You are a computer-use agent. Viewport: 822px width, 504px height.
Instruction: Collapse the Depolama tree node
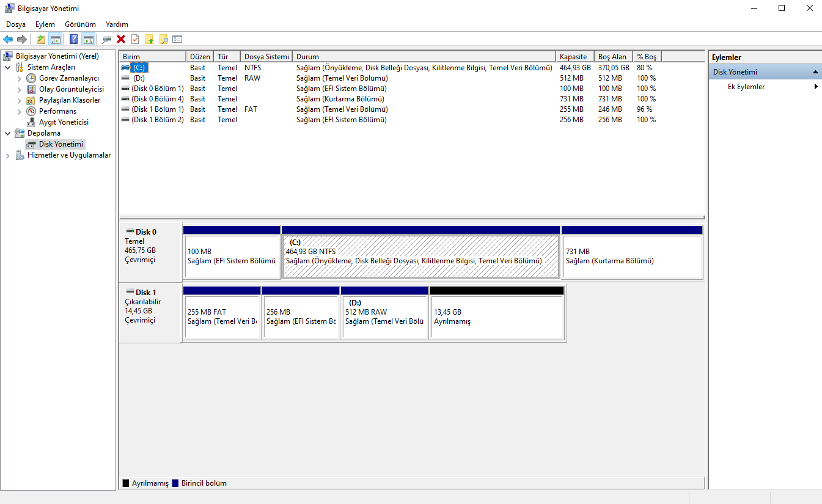(7, 133)
